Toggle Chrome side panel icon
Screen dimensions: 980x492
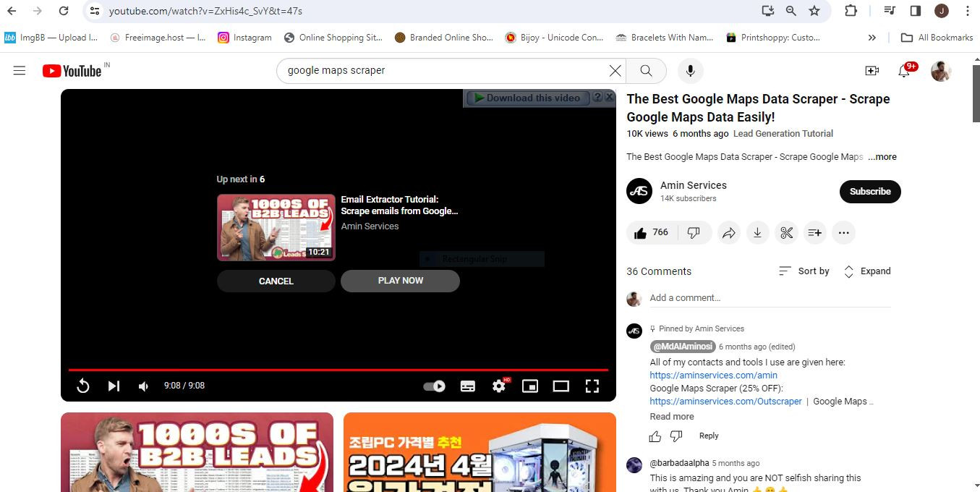click(x=915, y=11)
